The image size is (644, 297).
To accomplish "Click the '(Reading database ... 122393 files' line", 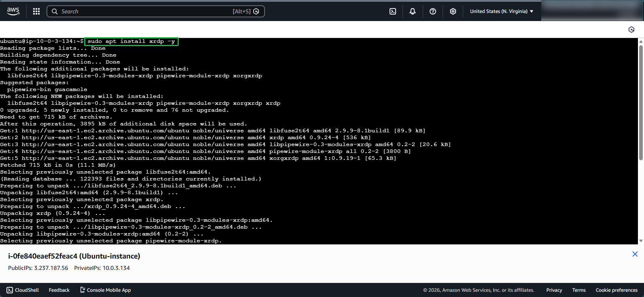I will tap(131, 179).
